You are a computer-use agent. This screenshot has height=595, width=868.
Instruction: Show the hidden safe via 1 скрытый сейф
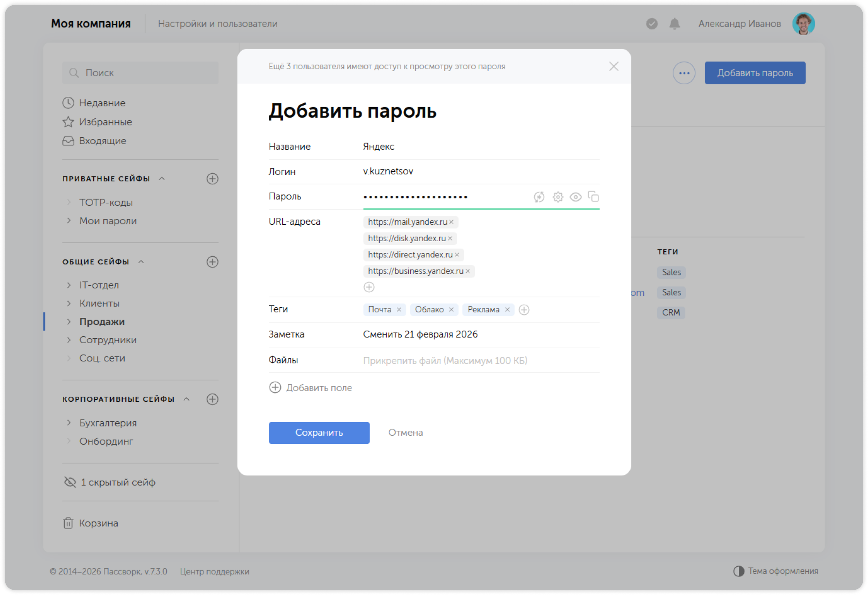pyautogui.click(x=118, y=482)
